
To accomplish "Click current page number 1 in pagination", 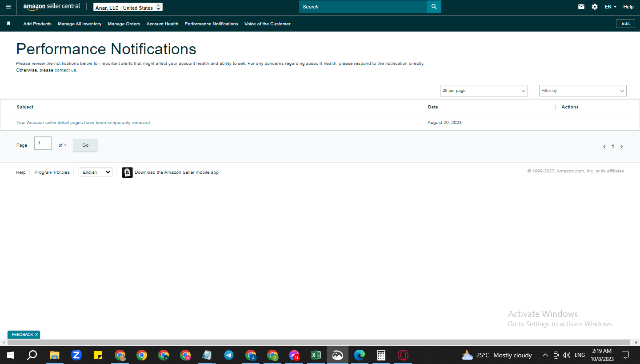I will click(x=613, y=147).
